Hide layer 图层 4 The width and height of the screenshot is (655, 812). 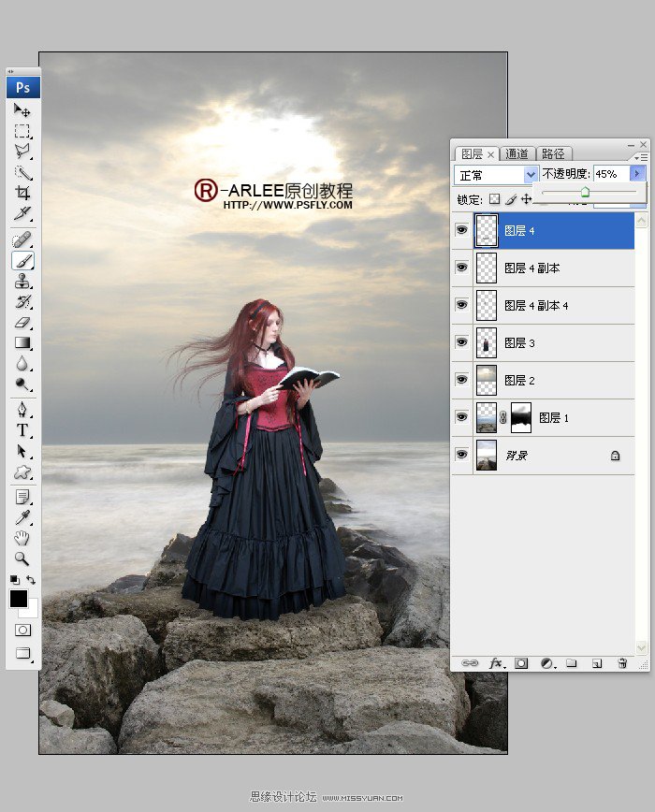[x=461, y=230]
